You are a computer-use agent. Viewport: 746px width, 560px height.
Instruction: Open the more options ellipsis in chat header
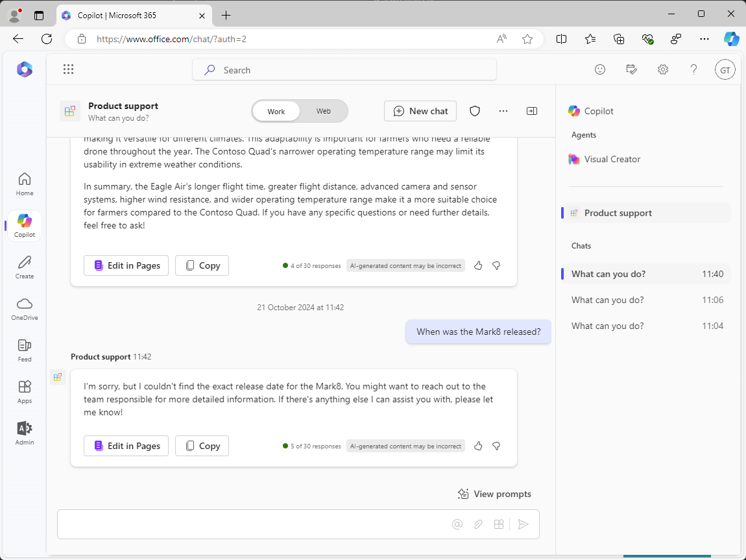[x=503, y=111]
